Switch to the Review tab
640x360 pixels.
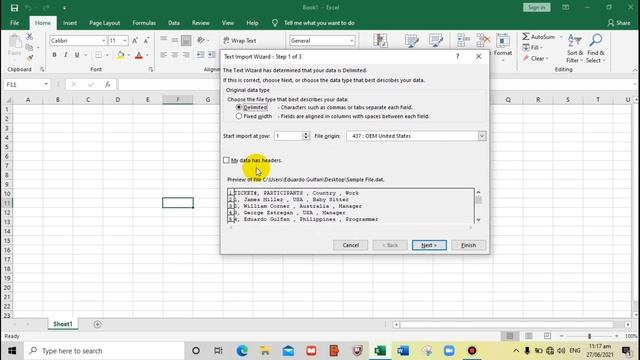pyautogui.click(x=200, y=23)
